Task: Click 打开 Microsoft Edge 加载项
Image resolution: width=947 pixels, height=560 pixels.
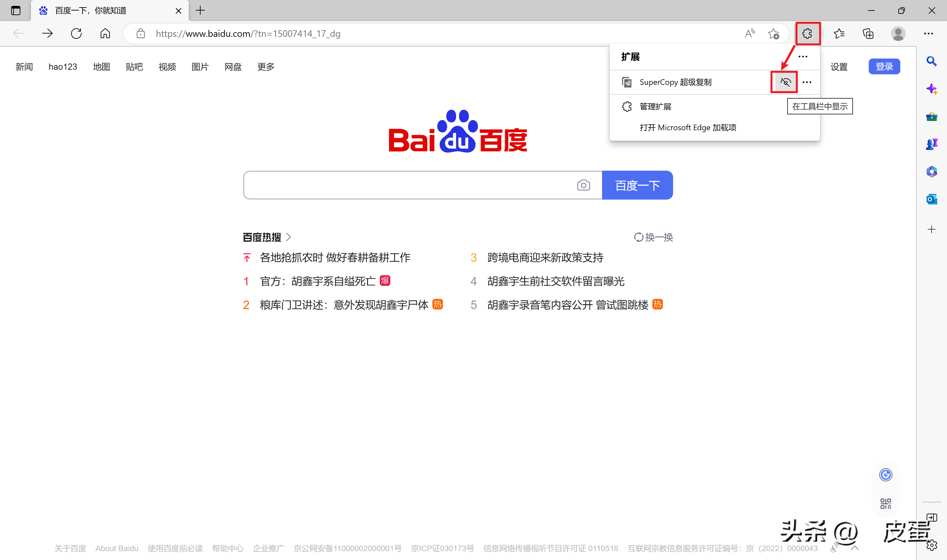Action: click(x=688, y=128)
